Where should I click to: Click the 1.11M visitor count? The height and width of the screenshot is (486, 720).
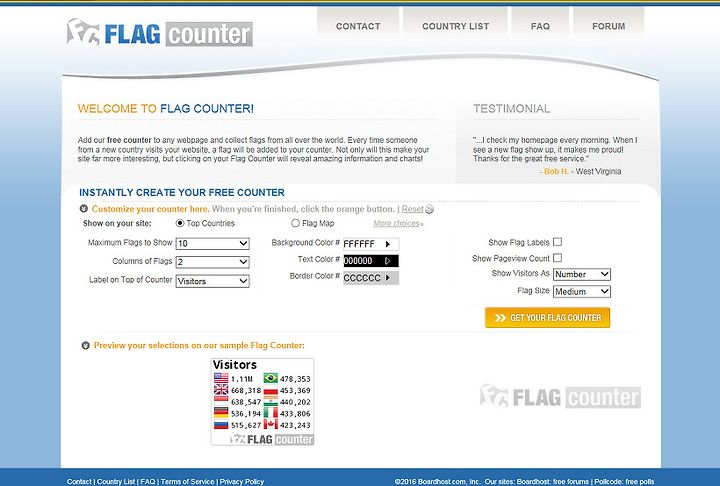(242, 379)
